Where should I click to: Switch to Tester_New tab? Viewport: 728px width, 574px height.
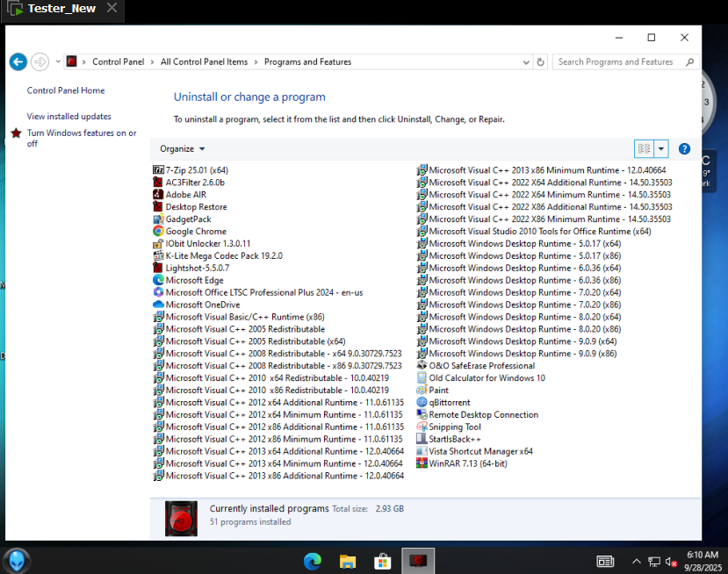point(61,9)
